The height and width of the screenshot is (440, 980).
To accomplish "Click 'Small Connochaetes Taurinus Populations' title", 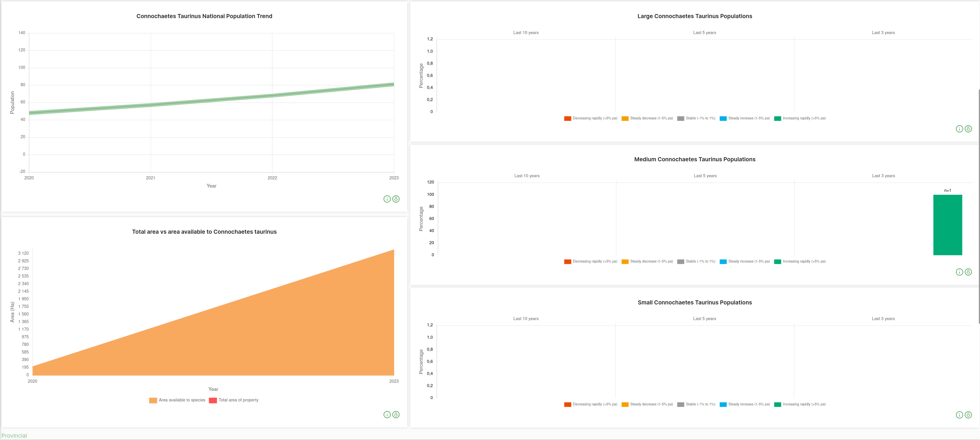I will point(695,302).
